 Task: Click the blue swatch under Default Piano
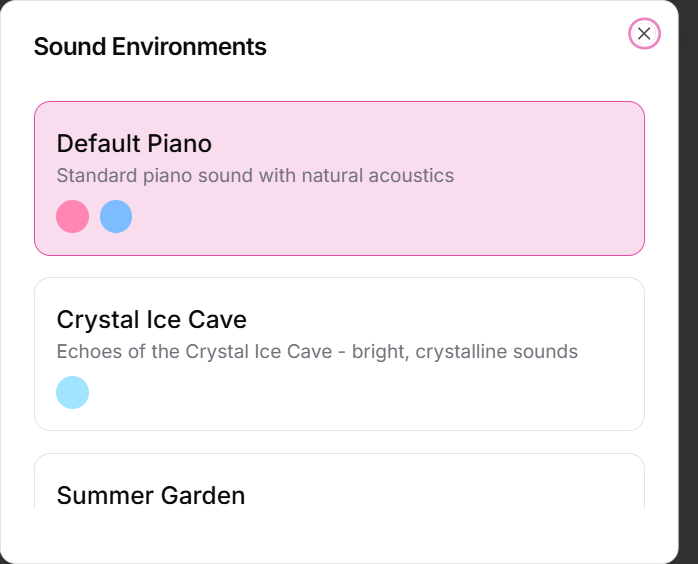click(116, 216)
